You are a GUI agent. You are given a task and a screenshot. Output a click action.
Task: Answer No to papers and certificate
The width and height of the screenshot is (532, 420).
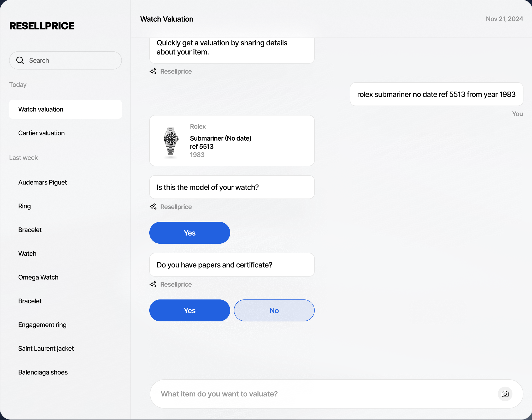click(274, 310)
